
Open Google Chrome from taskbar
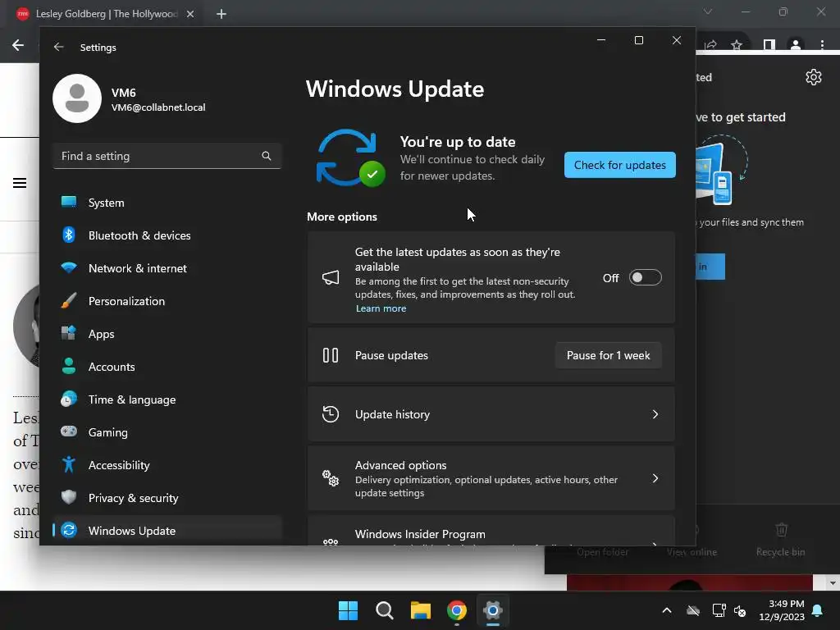[457, 610]
